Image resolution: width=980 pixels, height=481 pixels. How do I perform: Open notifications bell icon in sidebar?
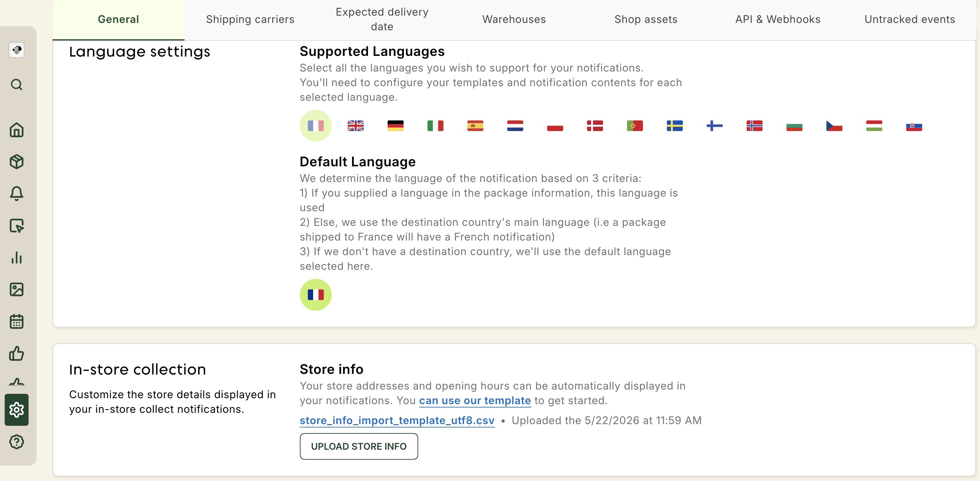[x=16, y=194]
